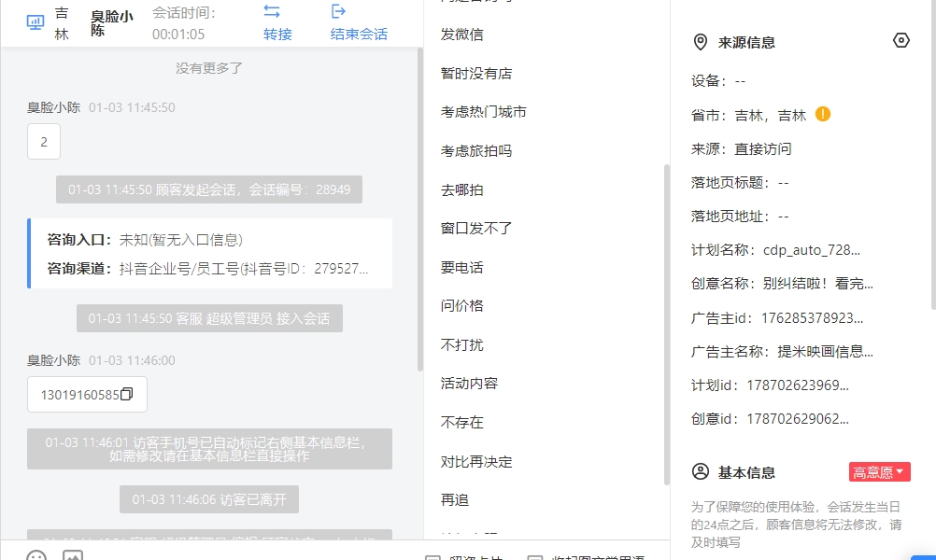Select quick reply 暂时没有店
Image resolution: width=936 pixels, height=560 pixels.
pyautogui.click(x=476, y=74)
